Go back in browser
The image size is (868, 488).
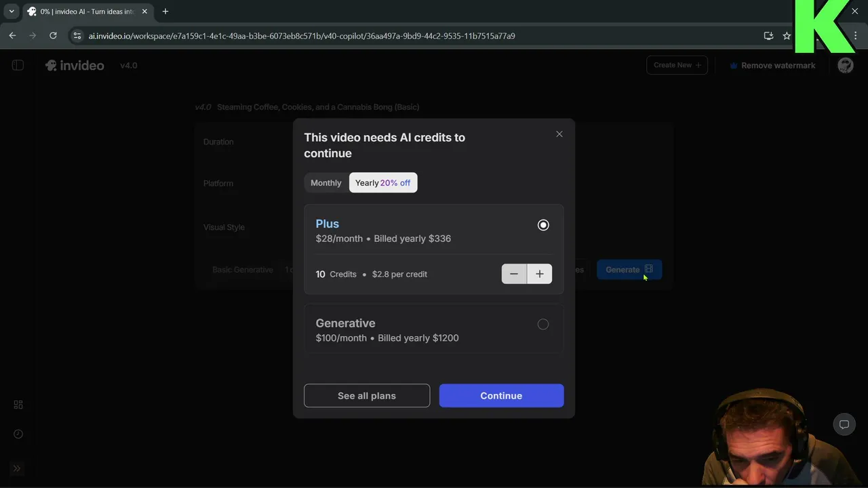click(x=12, y=35)
